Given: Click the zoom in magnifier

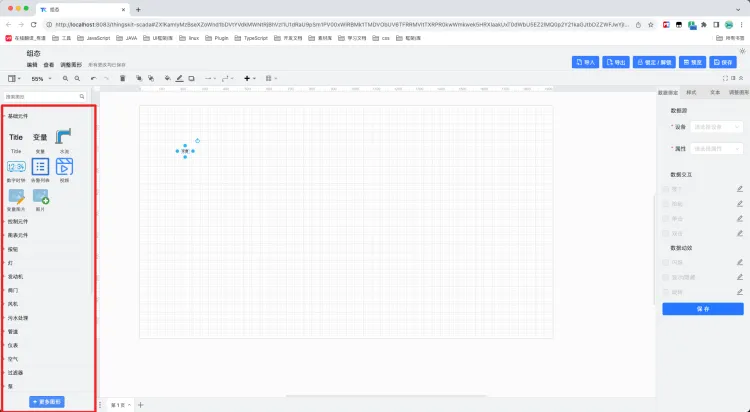Looking at the screenshot, I should 65,78.
